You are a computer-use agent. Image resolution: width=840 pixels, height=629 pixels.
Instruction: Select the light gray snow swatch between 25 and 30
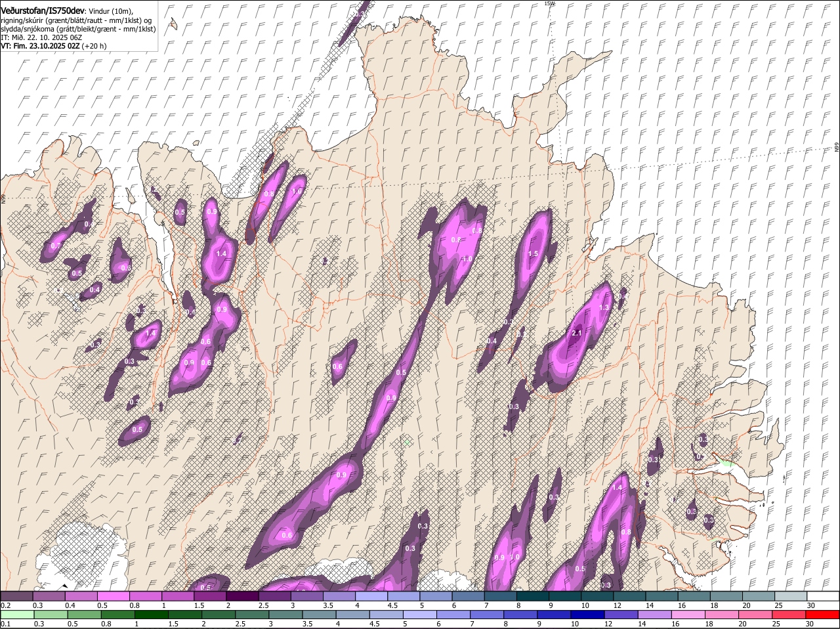(791, 596)
